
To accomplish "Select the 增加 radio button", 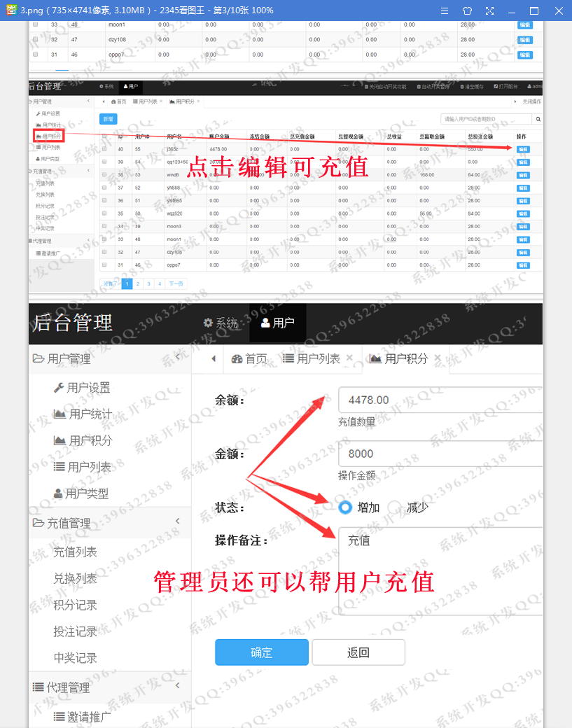I will 345,507.
